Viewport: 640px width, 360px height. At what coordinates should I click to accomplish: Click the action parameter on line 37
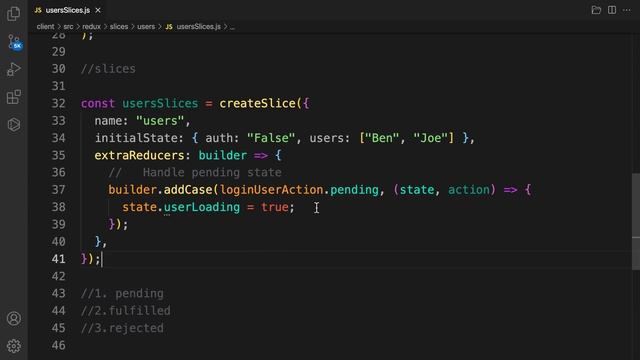coord(469,190)
